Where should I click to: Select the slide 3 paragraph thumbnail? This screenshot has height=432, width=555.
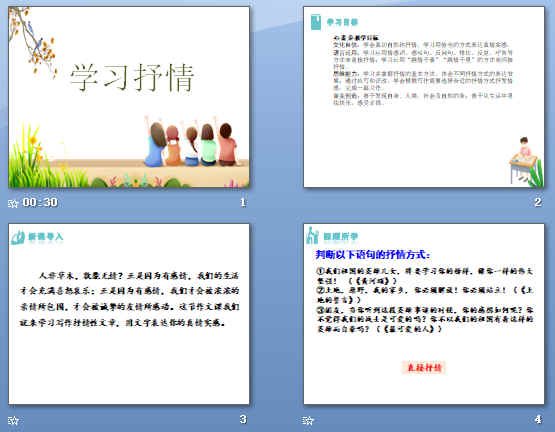tap(129, 314)
